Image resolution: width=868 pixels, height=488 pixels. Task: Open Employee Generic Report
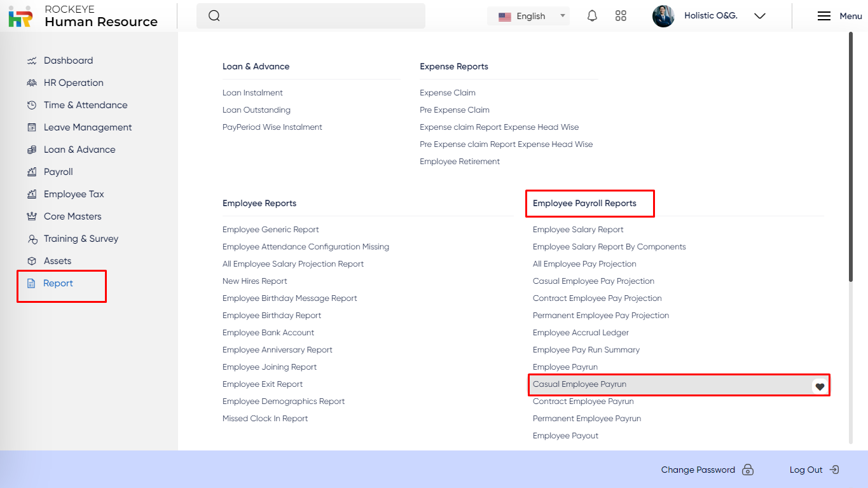[271, 230]
